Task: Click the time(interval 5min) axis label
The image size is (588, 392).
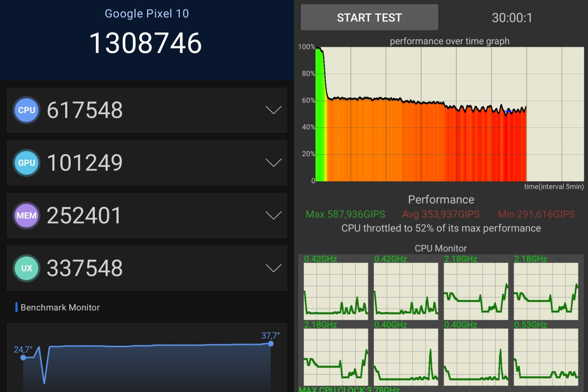Action: click(554, 187)
